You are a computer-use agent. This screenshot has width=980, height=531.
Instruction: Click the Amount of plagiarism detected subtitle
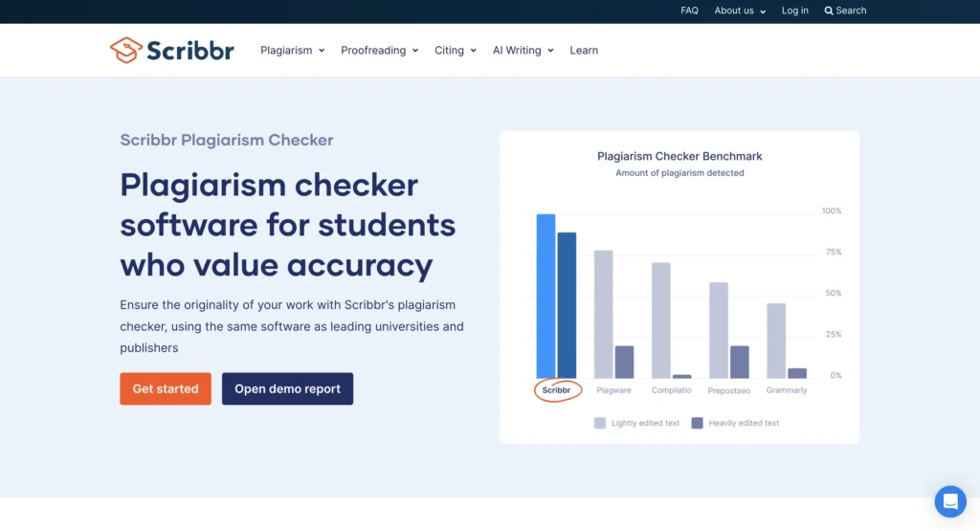coord(679,173)
